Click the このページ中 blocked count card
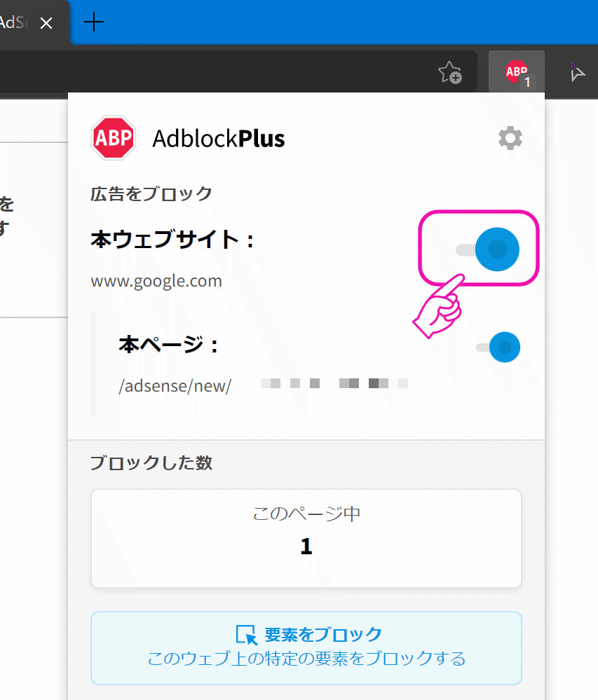The image size is (598, 700). click(306, 538)
